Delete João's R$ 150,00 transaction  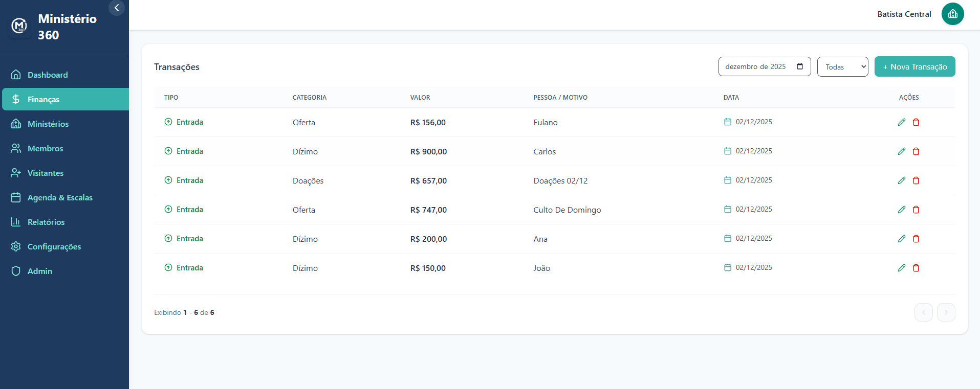[916, 268]
